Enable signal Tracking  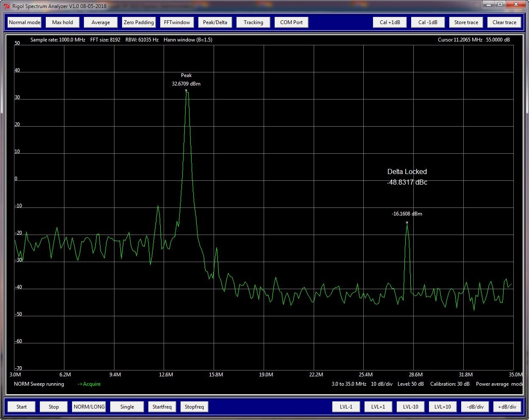coord(253,22)
